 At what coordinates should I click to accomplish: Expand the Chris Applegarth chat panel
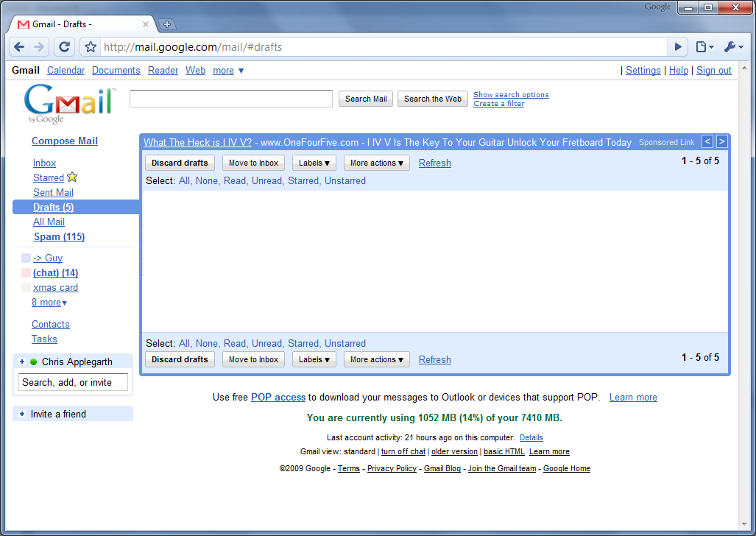22,362
